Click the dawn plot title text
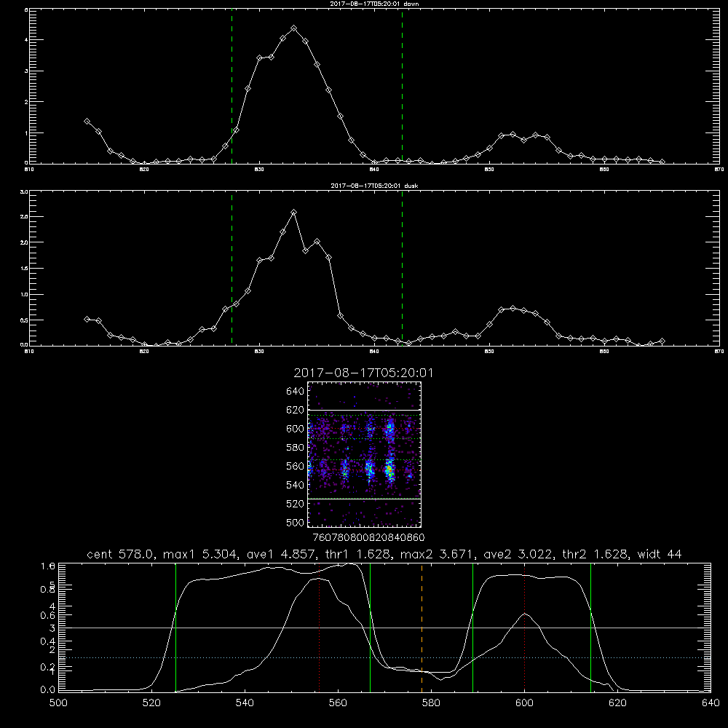Screen dimensions: 728x728 tap(374, 3)
